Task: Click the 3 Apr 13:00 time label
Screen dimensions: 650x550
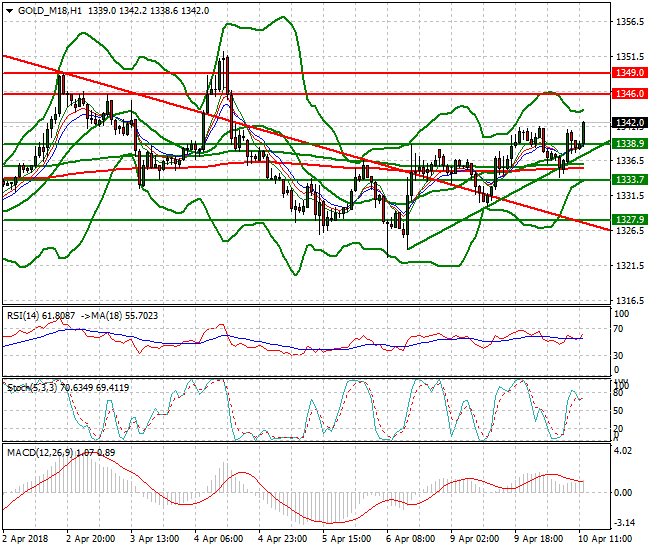Action: click(155, 539)
